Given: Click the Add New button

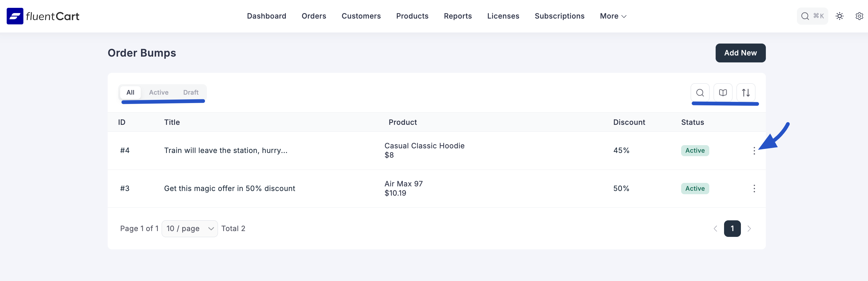Looking at the screenshot, I should [x=740, y=53].
